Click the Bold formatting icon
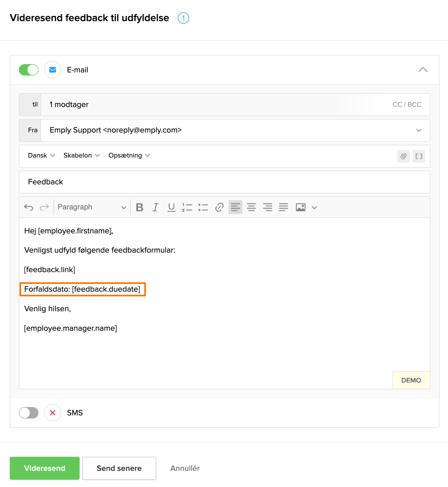The width and height of the screenshot is (448, 487). click(x=140, y=207)
